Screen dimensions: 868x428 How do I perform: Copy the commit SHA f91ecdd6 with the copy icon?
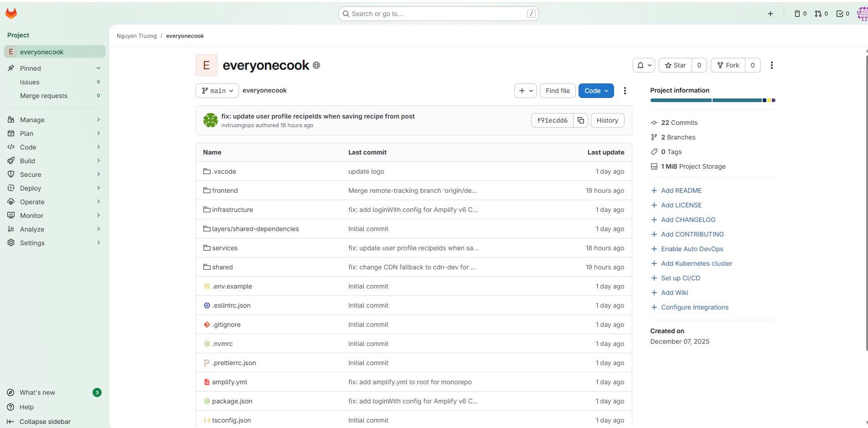point(581,120)
